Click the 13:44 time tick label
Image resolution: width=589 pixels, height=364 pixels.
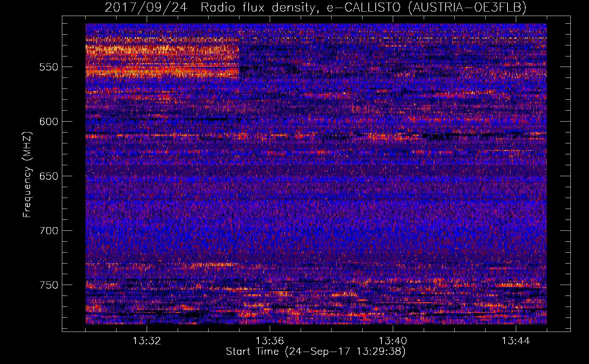[516, 341]
